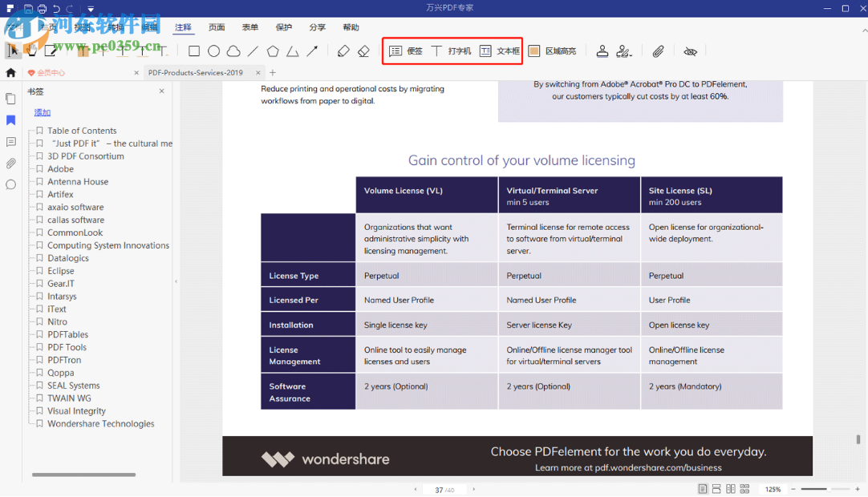Image resolution: width=868 pixels, height=497 pixels.
Task: Open the 页面 (Page) tab
Action: [217, 27]
